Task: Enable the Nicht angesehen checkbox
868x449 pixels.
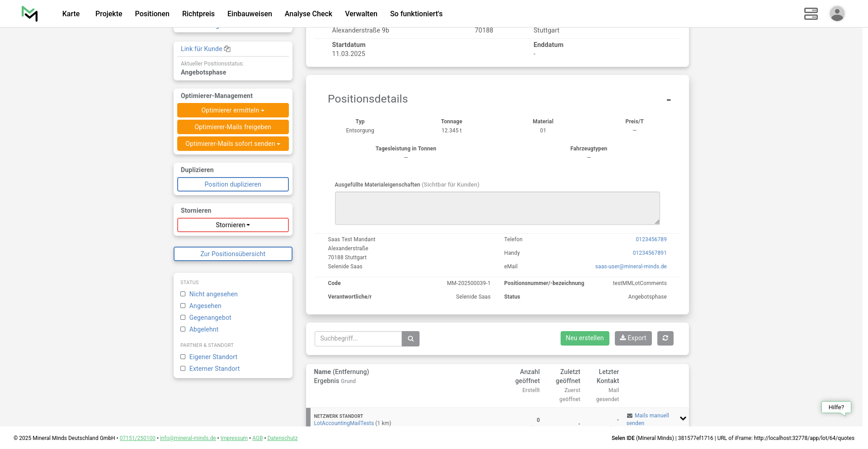Action: pyautogui.click(x=183, y=294)
